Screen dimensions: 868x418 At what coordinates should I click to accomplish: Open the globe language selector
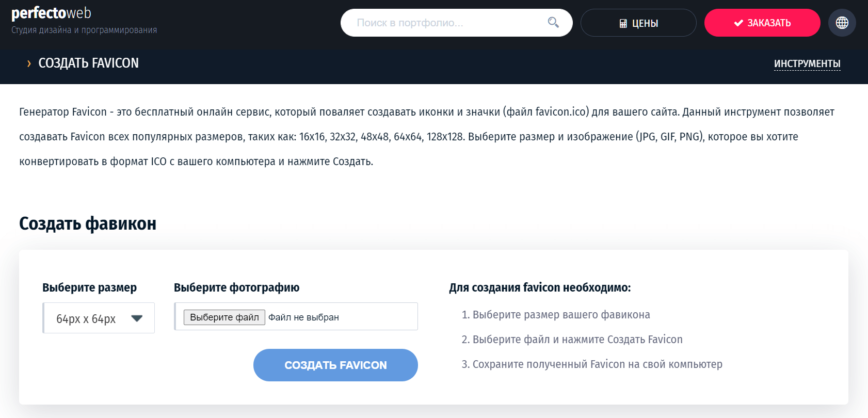pyautogui.click(x=842, y=23)
